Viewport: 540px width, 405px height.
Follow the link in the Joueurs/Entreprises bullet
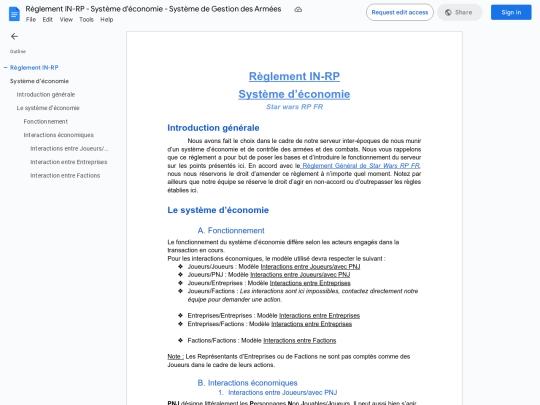pyautogui.click(x=310, y=283)
